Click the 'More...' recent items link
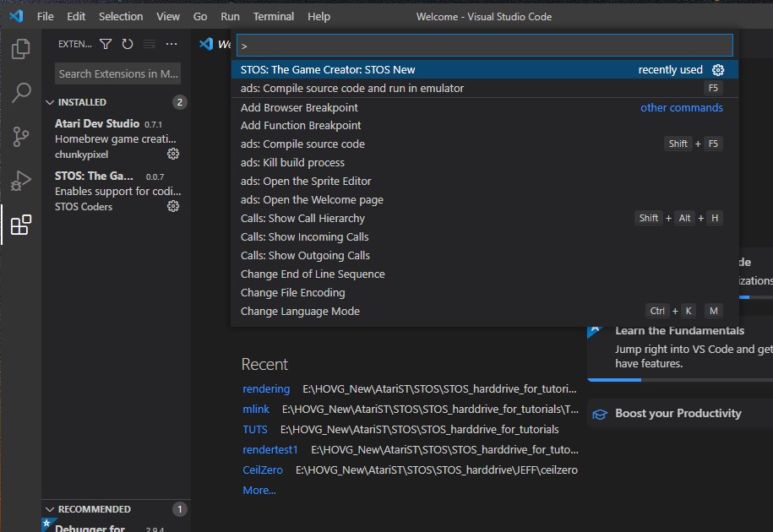Screen dimensions: 773x532 pyautogui.click(x=259, y=490)
